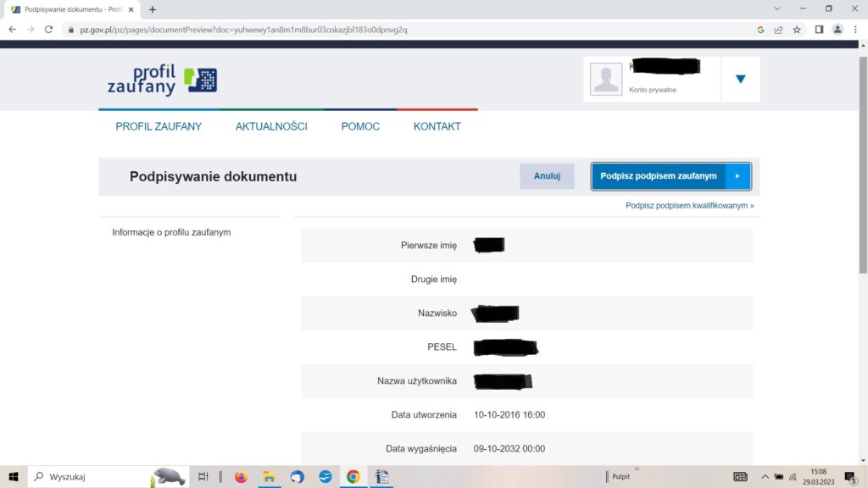
Task: Click the user avatar placeholder image
Action: (605, 79)
